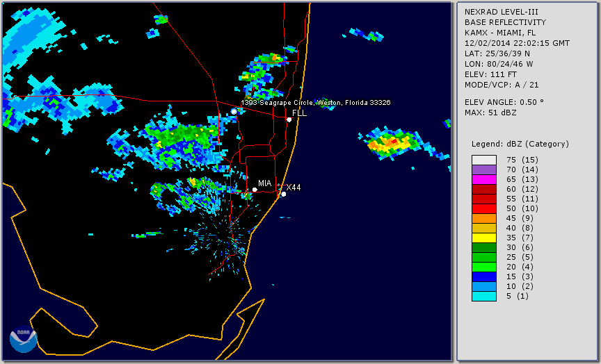Select the 50 dBZ red legend swatch
This screenshot has width=601, height=364.
click(484, 208)
